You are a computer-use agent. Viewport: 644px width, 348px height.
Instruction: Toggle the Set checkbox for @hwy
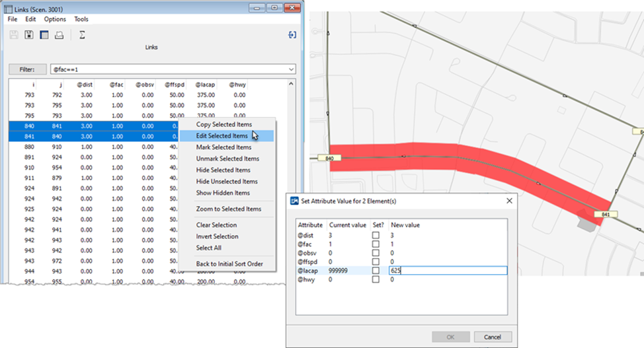click(x=376, y=279)
